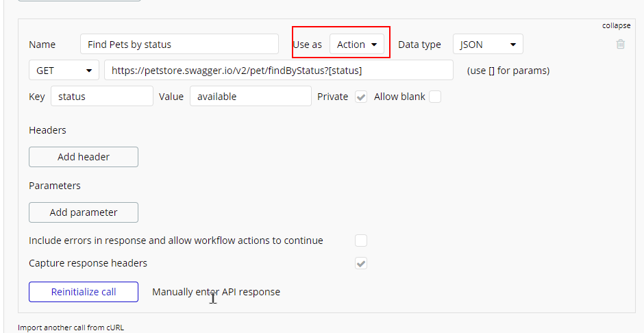Click the Add header button

(x=84, y=157)
